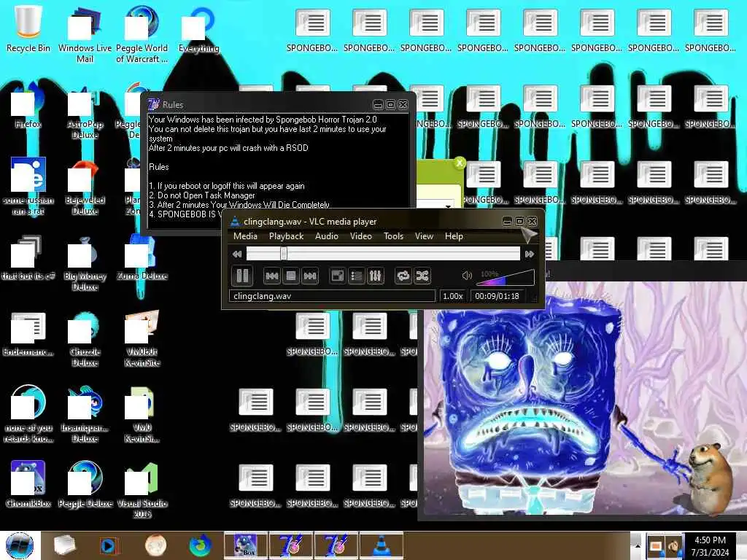Screen dimensions: 747x560
Task: Click the 4:50 PM taskbar clock
Action: point(711,545)
